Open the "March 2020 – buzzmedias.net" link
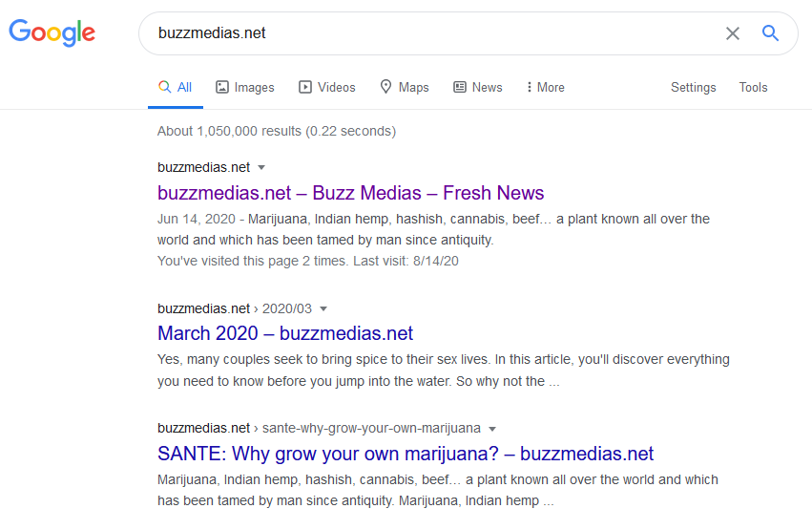Image resolution: width=812 pixels, height=530 pixels. click(285, 333)
